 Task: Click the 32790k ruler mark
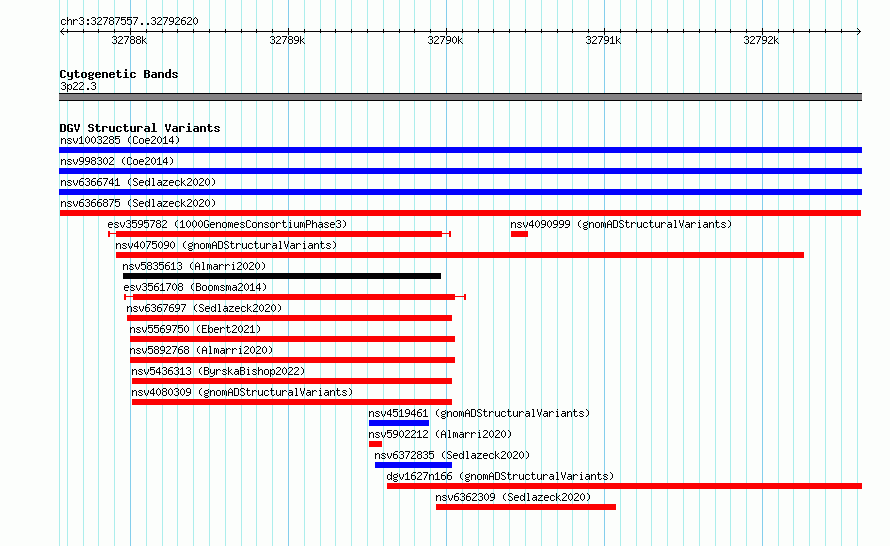click(x=445, y=40)
